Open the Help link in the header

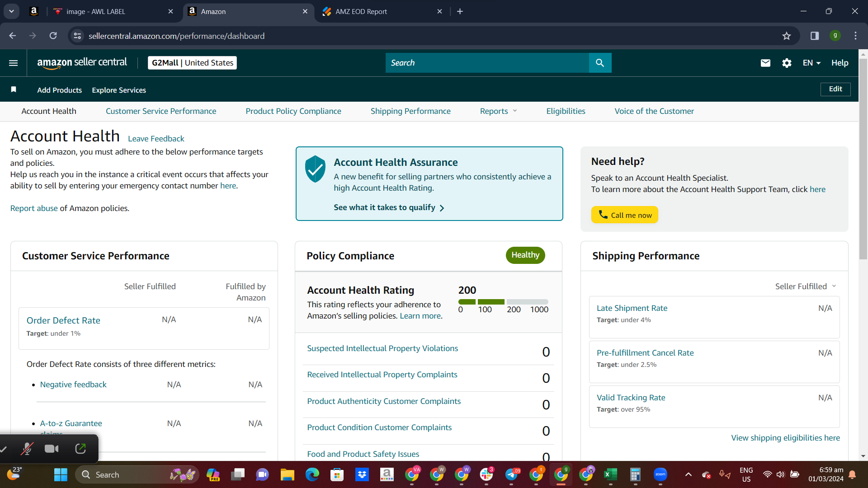click(840, 63)
